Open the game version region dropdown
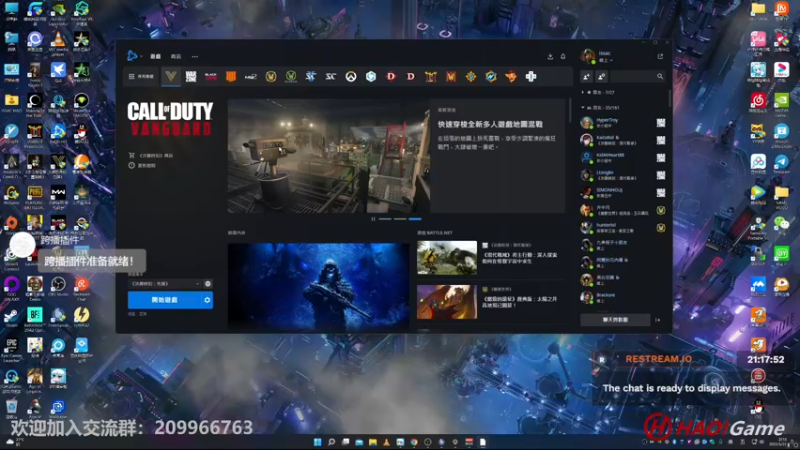Image resolution: width=800 pixels, height=450 pixels. pos(165,284)
